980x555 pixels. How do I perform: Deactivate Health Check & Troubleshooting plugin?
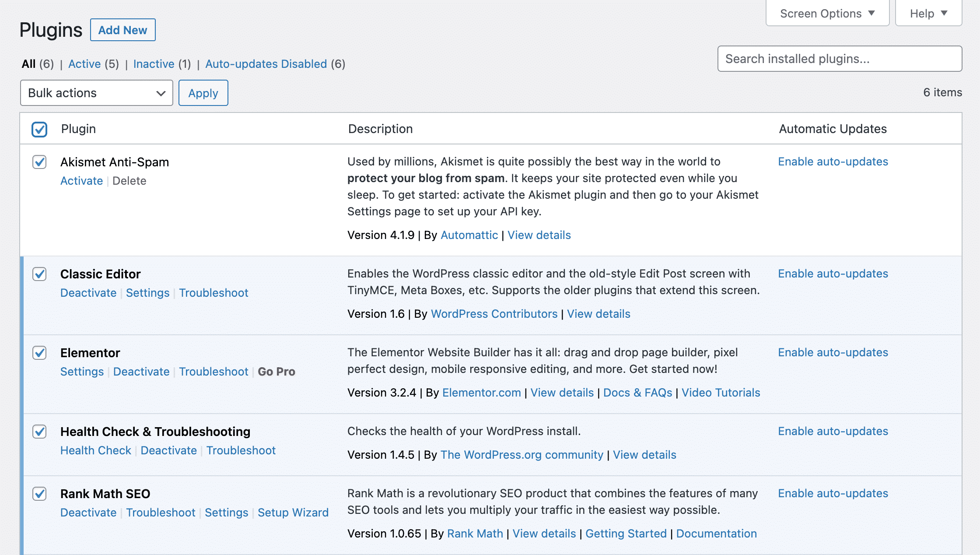169,450
